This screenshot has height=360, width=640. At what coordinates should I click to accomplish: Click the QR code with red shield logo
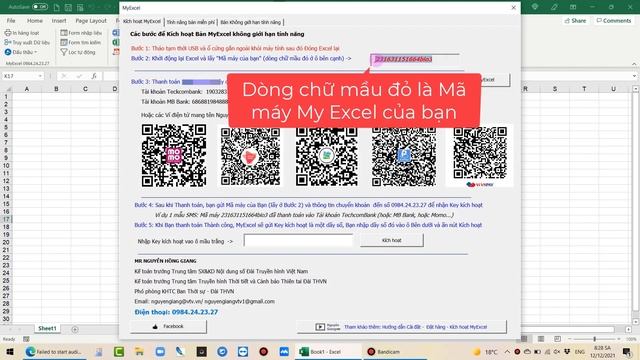250,156
